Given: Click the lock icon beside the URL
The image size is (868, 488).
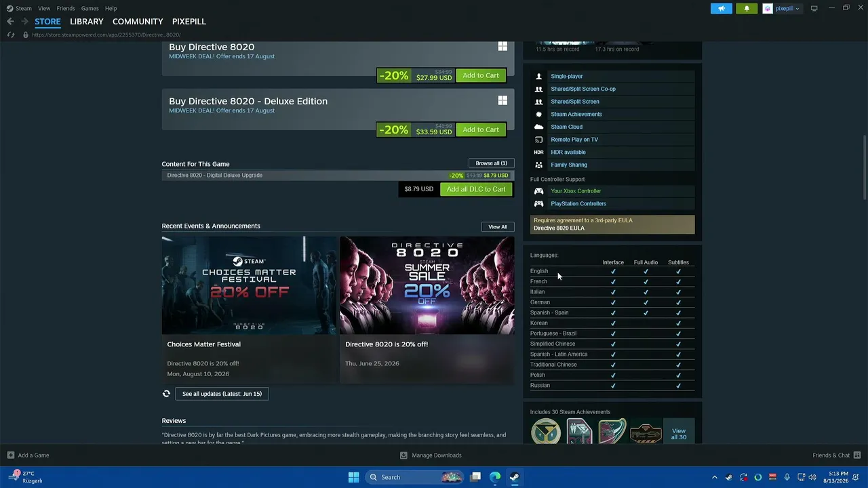Looking at the screenshot, I should pos(26,35).
